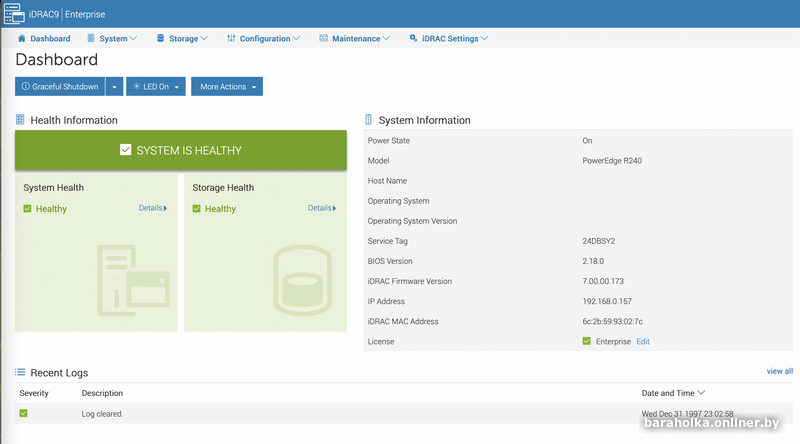The image size is (800, 444).
Task: Click the Enterprise license check icon
Action: point(587,341)
